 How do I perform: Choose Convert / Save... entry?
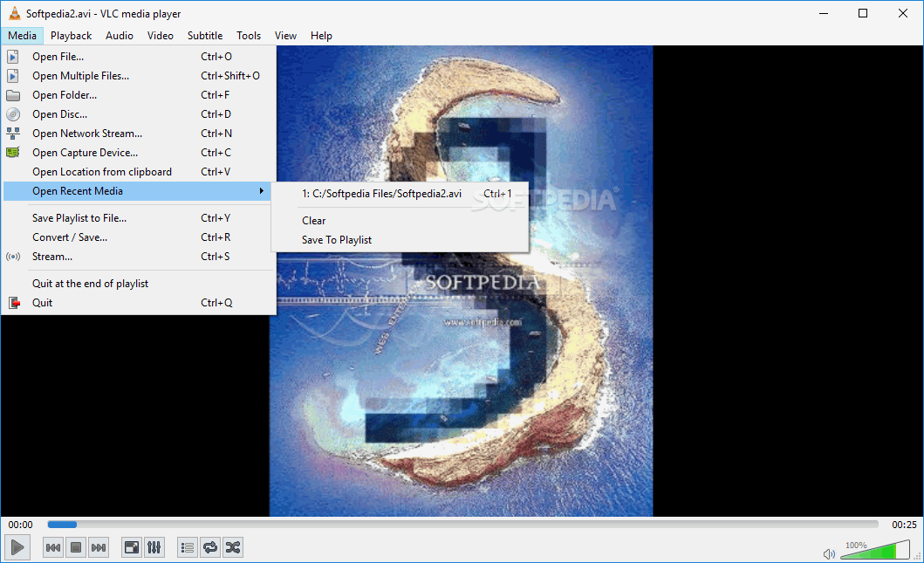139,237
